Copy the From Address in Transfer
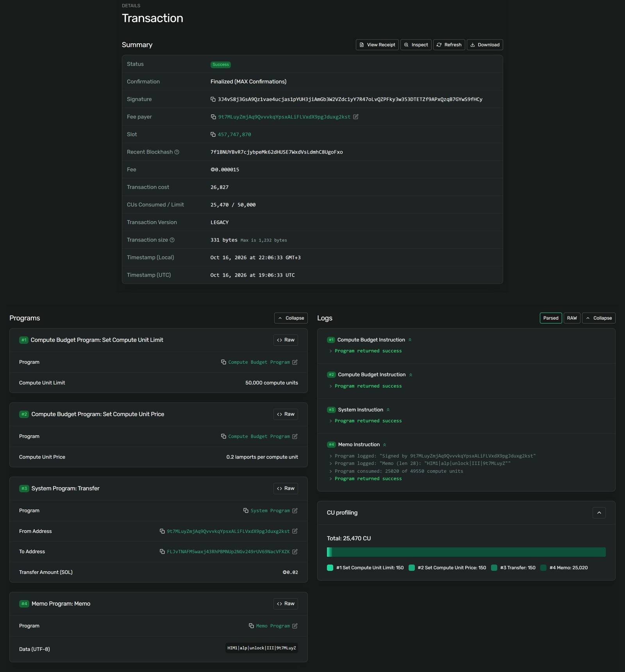Image resolution: width=625 pixels, height=672 pixels. 162,531
